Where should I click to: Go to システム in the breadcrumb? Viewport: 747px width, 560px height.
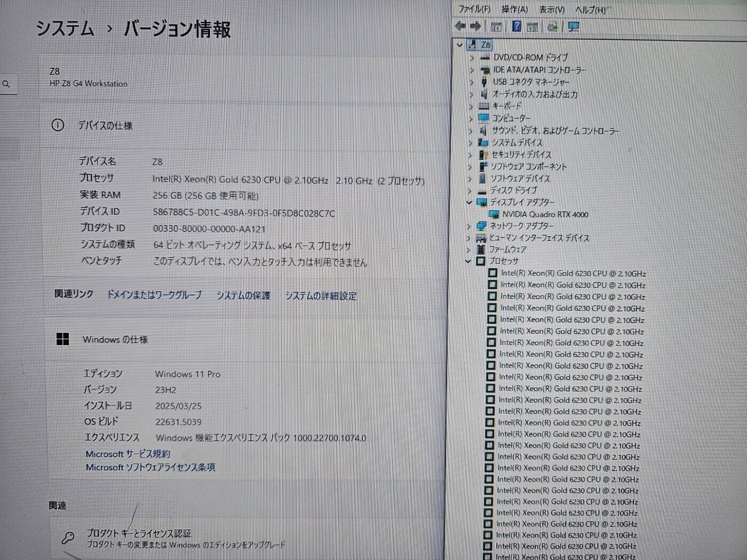tap(65, 28)
